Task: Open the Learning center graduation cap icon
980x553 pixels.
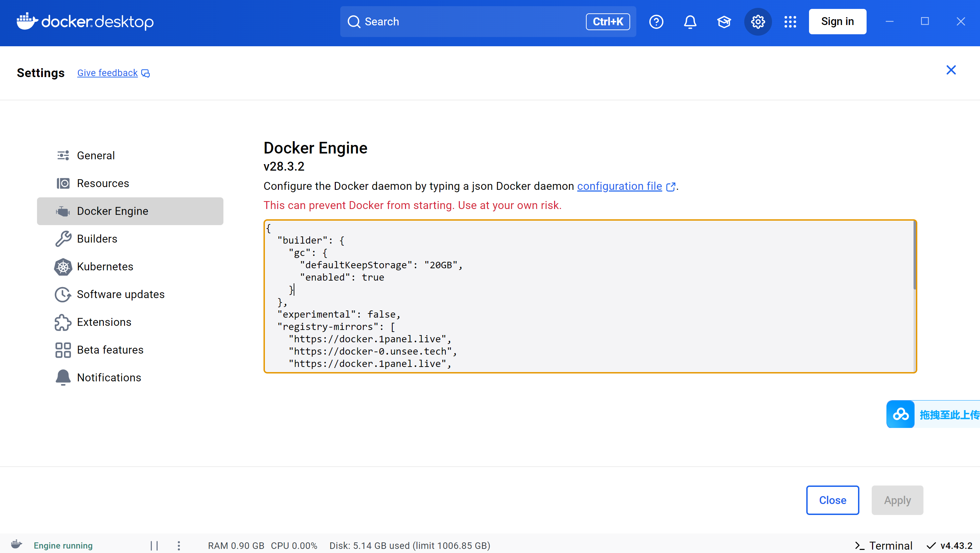Action: [x=724, y=22]
